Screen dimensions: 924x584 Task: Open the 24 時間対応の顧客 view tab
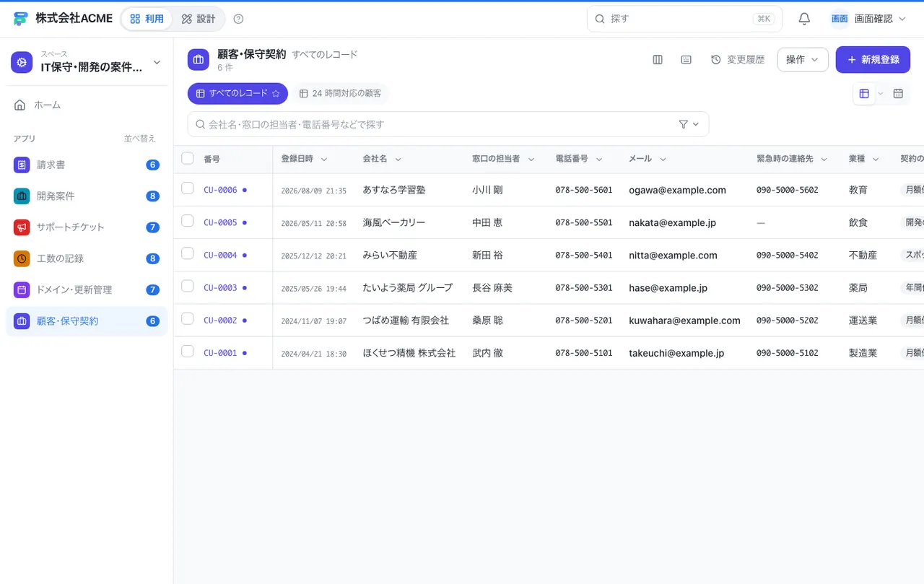point(340,94)
